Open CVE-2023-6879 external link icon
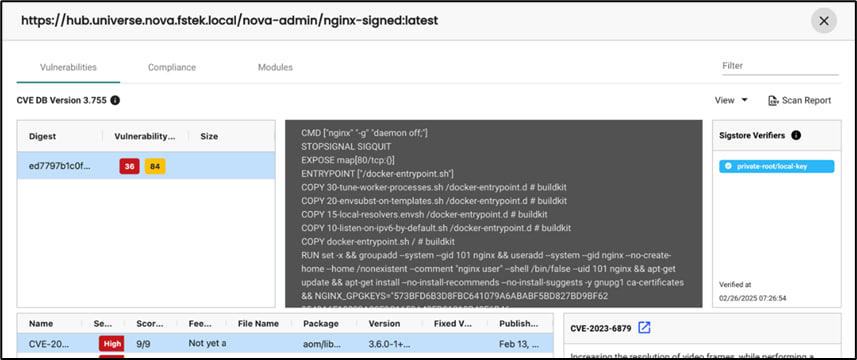This screenshot has width=857, height=360. 644,328
